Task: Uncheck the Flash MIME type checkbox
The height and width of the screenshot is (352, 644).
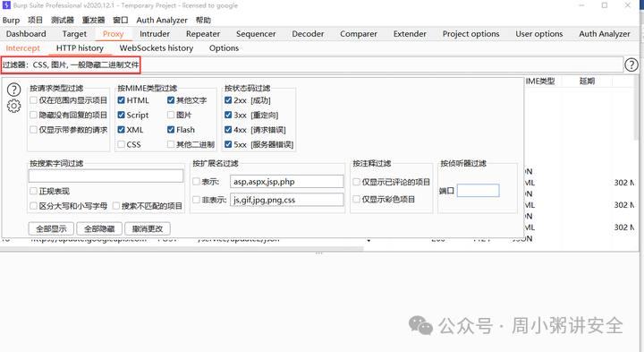Action: 171,130
